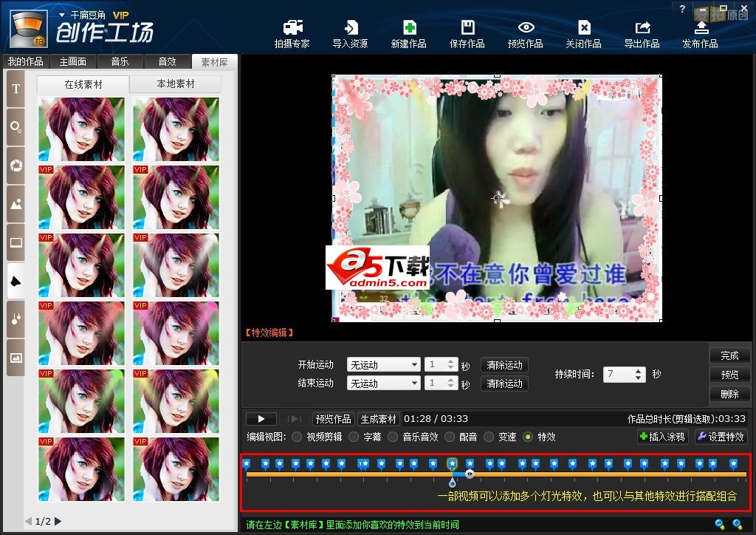The width and height of the screenshot is (756, 535).
Task: Click the left zoom magnifier icon
Action: 720,524
